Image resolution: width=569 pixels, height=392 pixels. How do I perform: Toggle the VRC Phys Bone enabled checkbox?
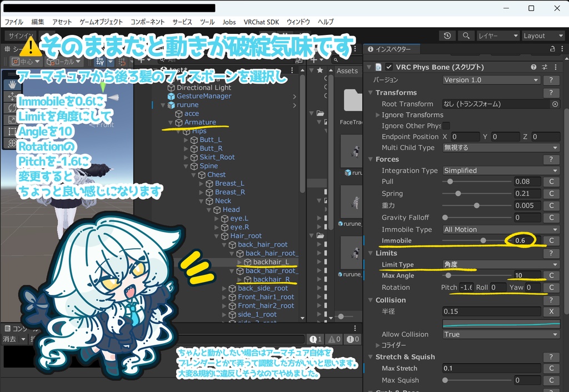click(389, 67)
